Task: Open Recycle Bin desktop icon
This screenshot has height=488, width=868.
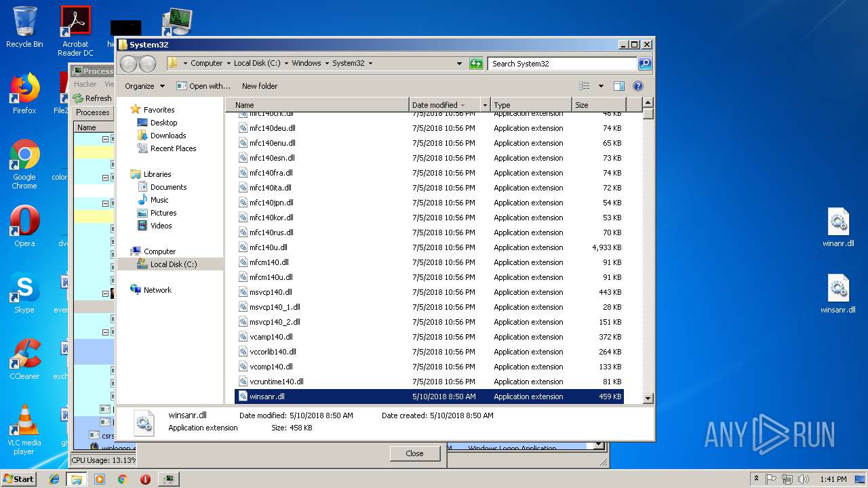Action: [x=24, y=27]
